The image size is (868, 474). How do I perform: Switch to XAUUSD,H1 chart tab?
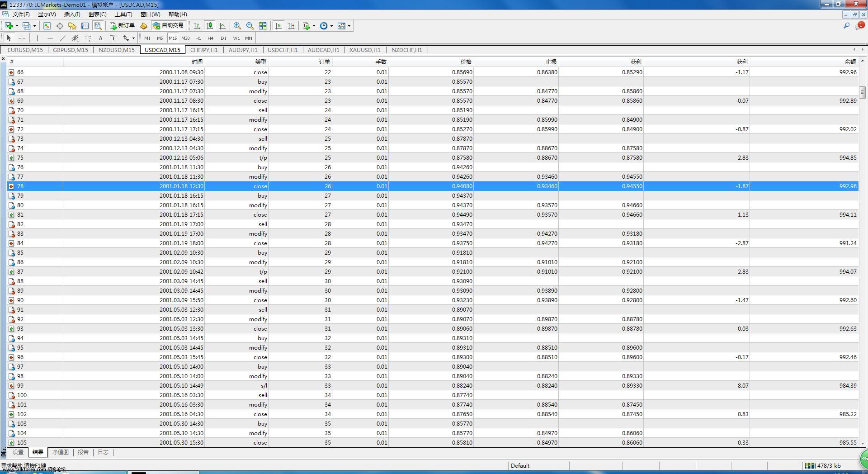365,50
